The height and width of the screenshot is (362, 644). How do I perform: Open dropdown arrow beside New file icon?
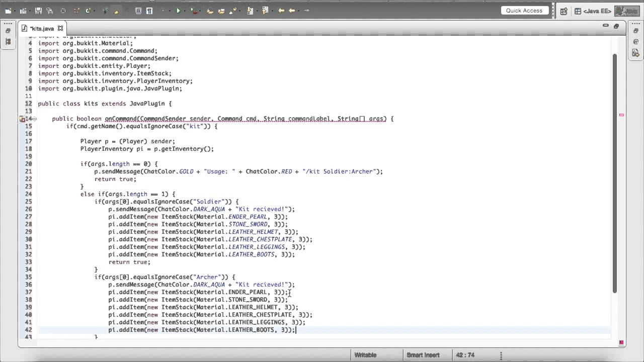click(15, 11)
